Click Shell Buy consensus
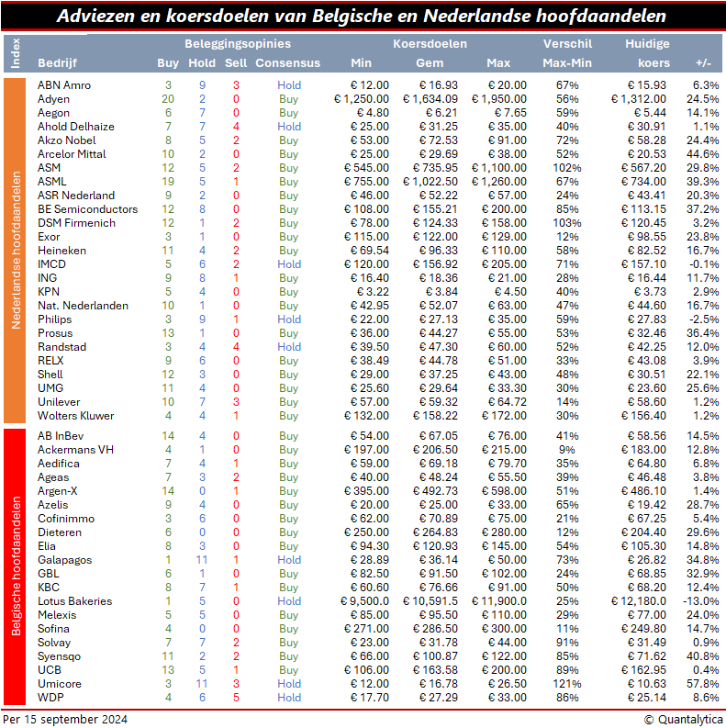This screenshot has height=728, width=726. (289, 375)
